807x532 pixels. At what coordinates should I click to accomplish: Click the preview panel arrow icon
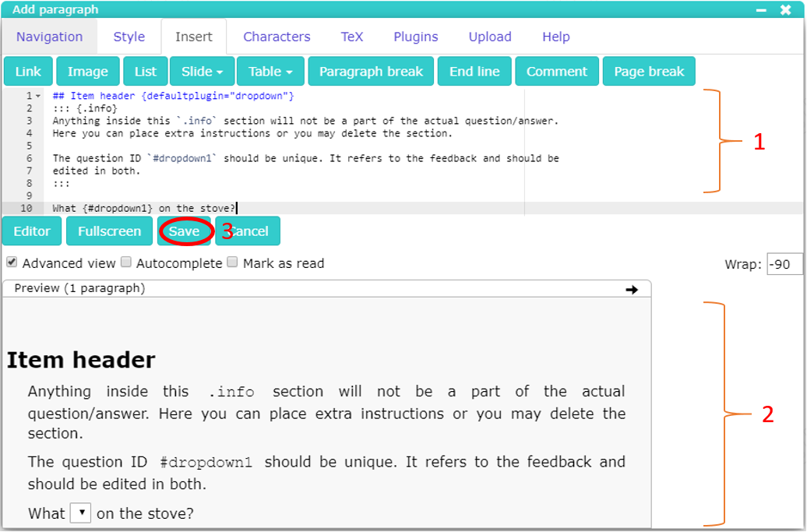tap(632, 289)
